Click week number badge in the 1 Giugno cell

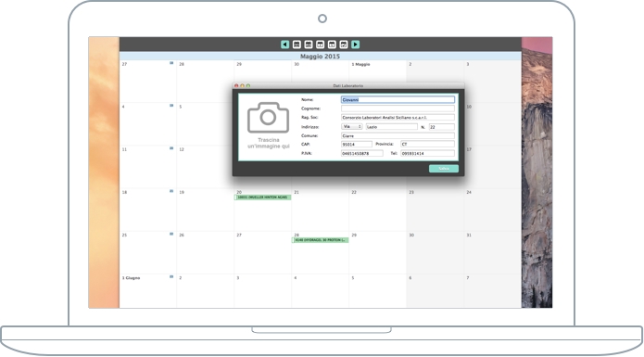(171, 276)
